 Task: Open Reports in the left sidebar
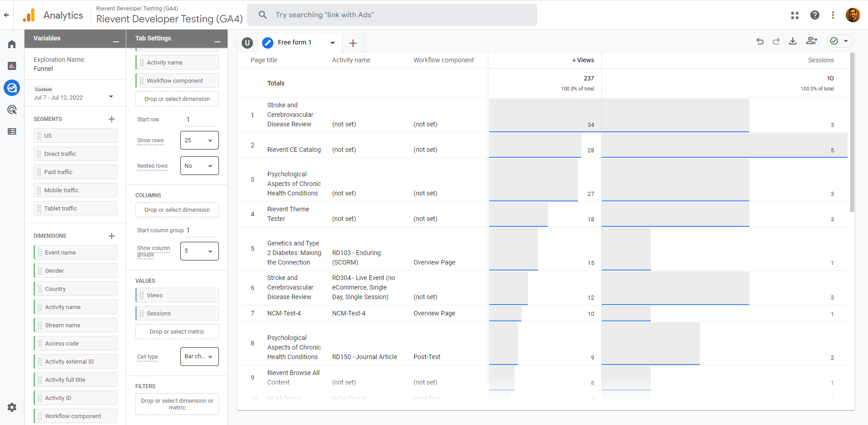point(12,66)
